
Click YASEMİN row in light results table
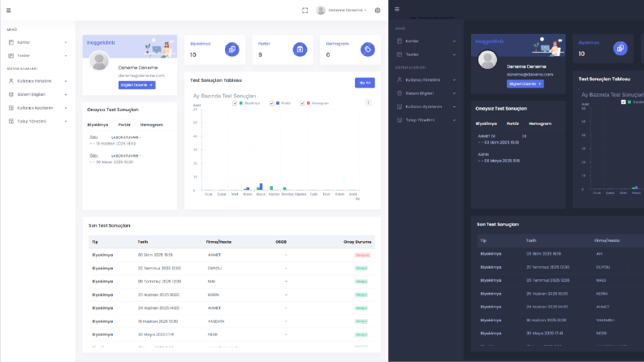point(231,321)
